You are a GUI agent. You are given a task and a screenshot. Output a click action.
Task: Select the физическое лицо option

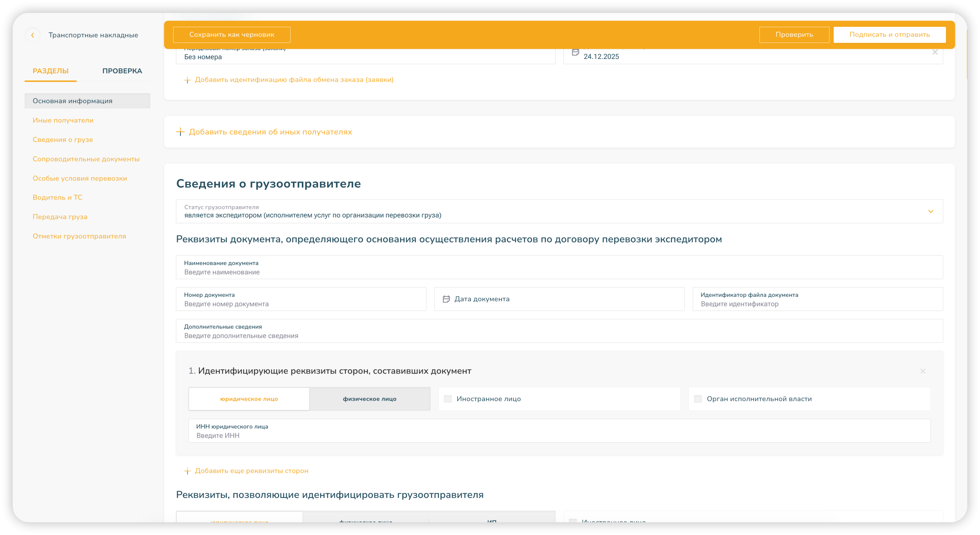pyautogui.click(x=369, y=399)
